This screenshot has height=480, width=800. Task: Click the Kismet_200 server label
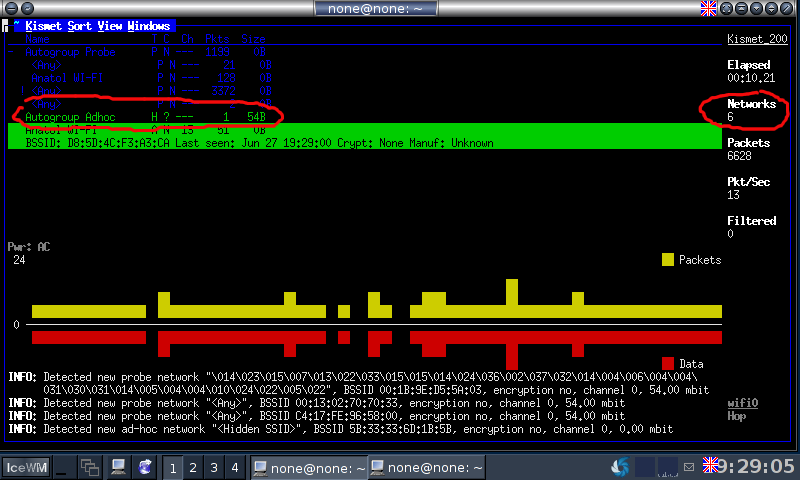(757, 39)
